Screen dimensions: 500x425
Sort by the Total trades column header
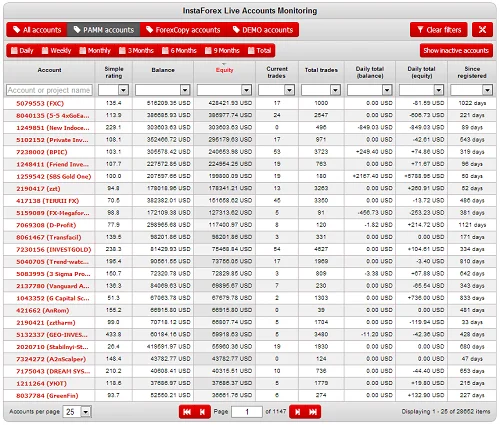(321, 70)
